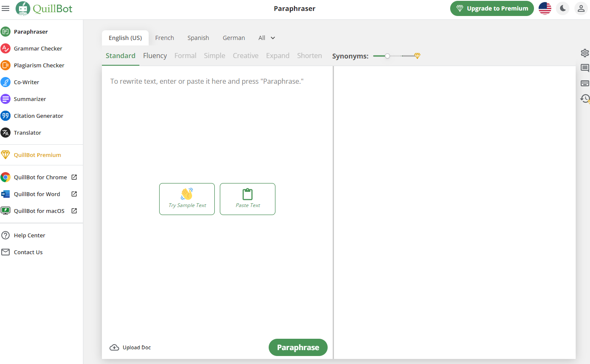Click the Paraphrase button
590x364 pixels.
pyautogui.click(x=298, y=348)
